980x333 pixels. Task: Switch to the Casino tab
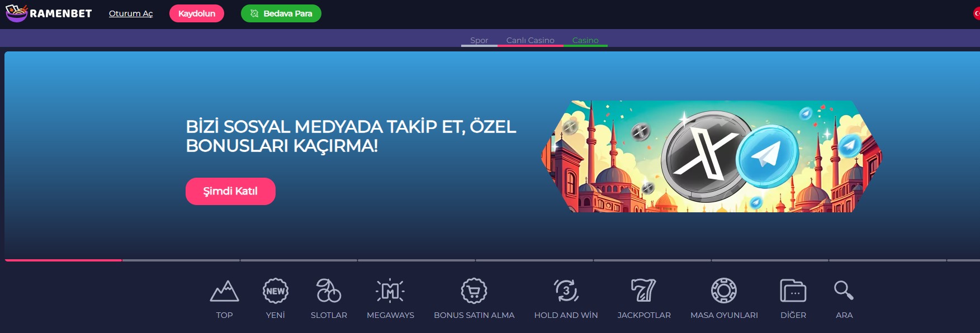[x=585, y=40]
